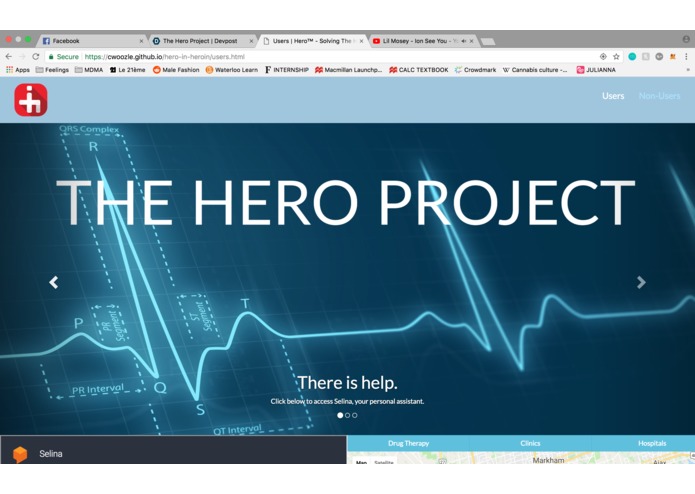Advance carousel with right arrow
This screenshot has height=494, width=695.
[x=641, y=282]
